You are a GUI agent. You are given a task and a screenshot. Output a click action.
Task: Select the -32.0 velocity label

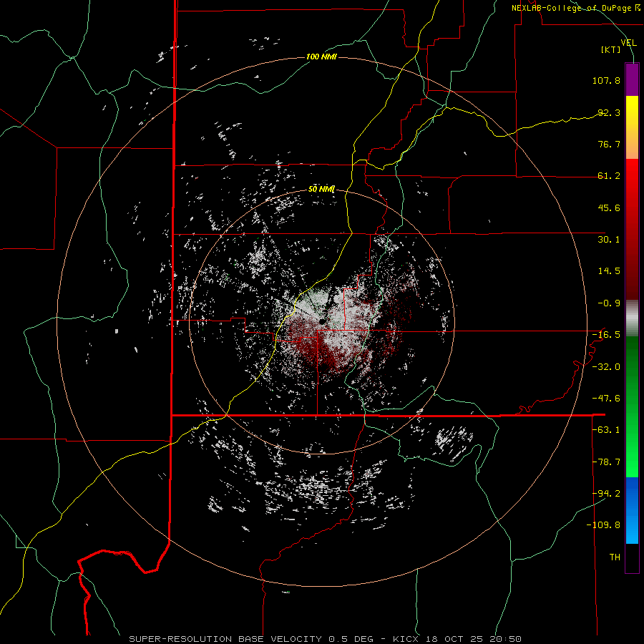click(x=606, y=367)
